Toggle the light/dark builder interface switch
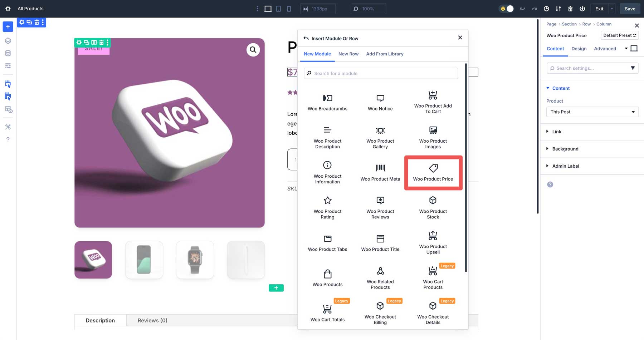 506,9
